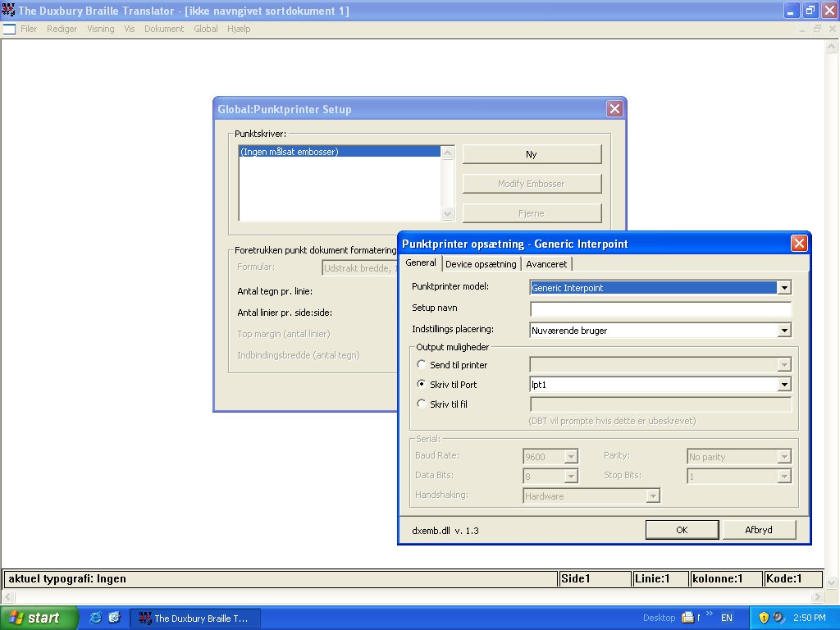Expand the taskbar toolbar chevron
The width and height of the screenshot is (840, 630).
pyautogui.click(x=710, y=614)
